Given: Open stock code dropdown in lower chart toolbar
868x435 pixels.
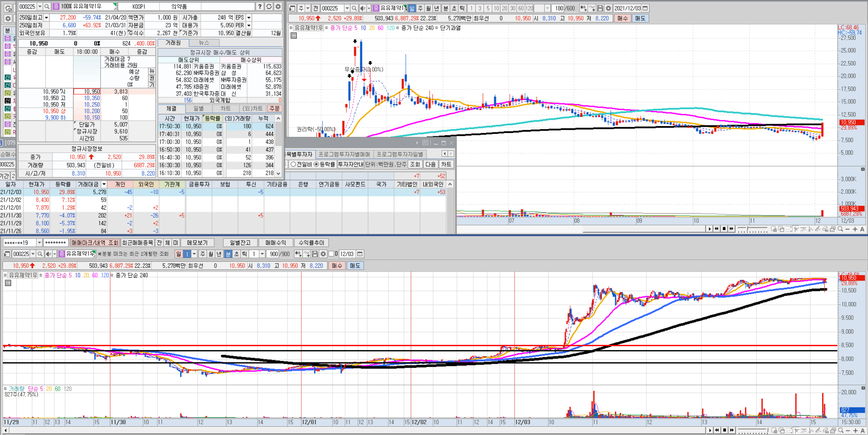Looking at the screenshot, I should point(33,254).
